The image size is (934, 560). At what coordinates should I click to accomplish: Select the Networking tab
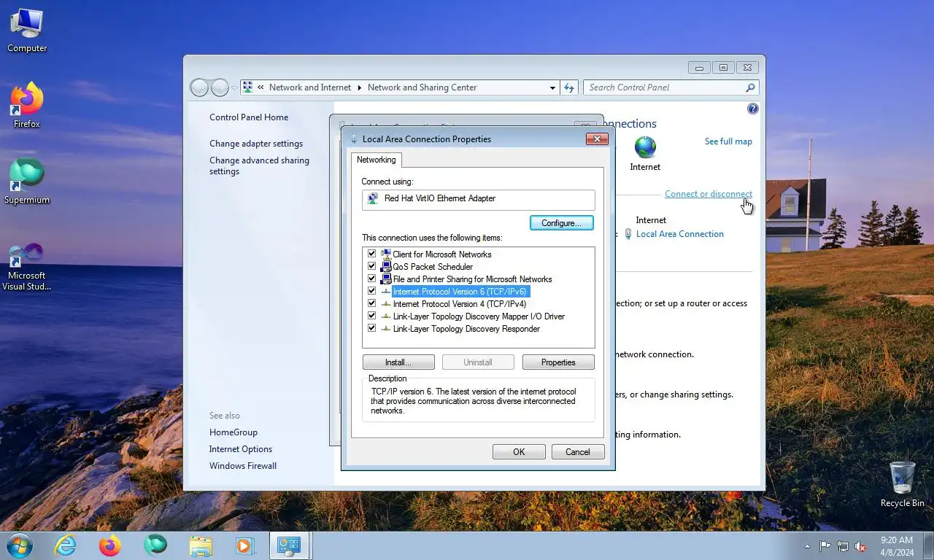[376, 160]
